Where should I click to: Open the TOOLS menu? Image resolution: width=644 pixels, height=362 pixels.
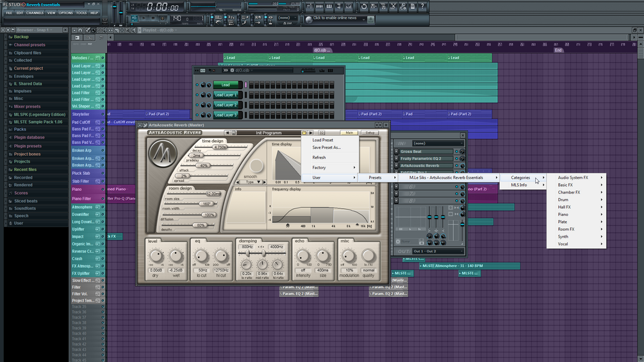[x=81, y=13]
